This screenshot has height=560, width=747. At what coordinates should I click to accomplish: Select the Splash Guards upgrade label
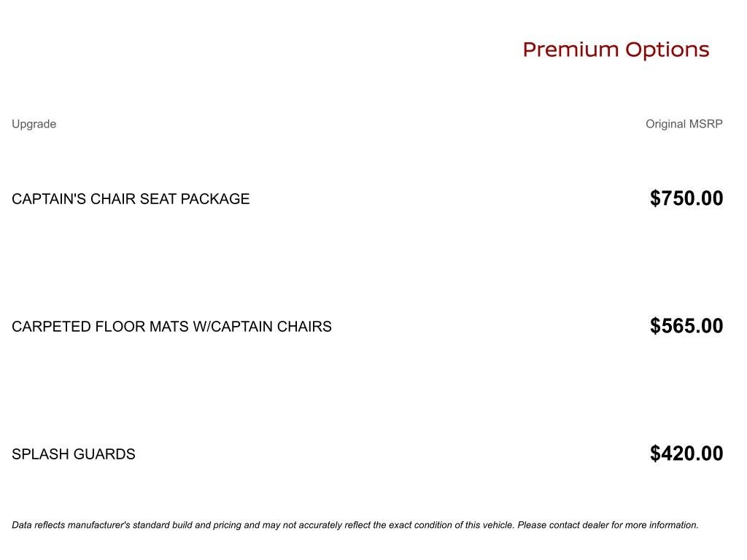click(x=74, y=454)
